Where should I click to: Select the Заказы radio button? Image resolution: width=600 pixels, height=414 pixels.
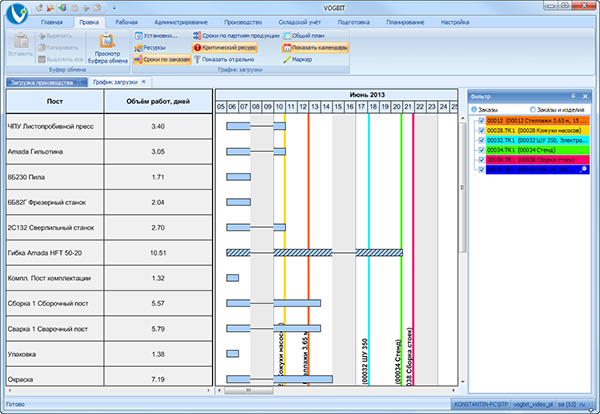coord(484,109)
